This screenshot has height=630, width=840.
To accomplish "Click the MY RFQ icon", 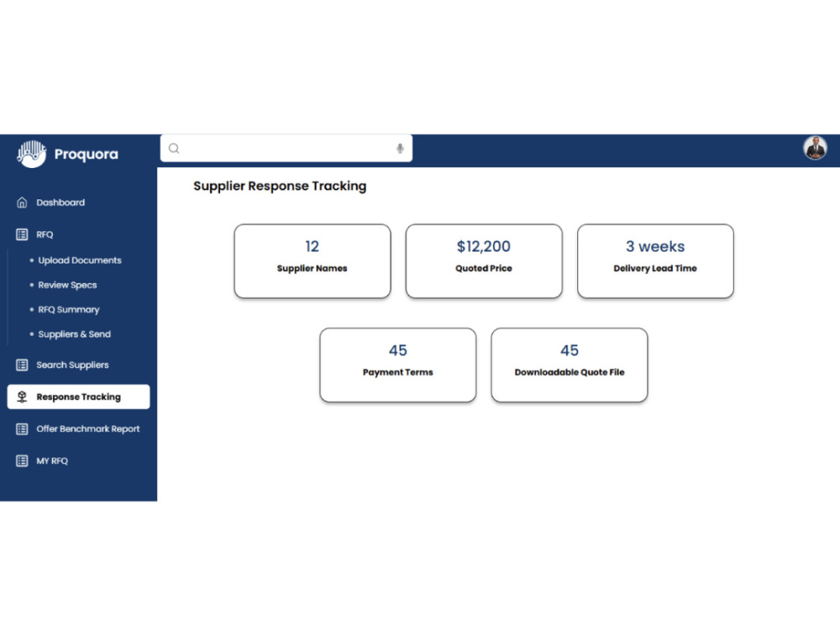I will pos(22,461).
